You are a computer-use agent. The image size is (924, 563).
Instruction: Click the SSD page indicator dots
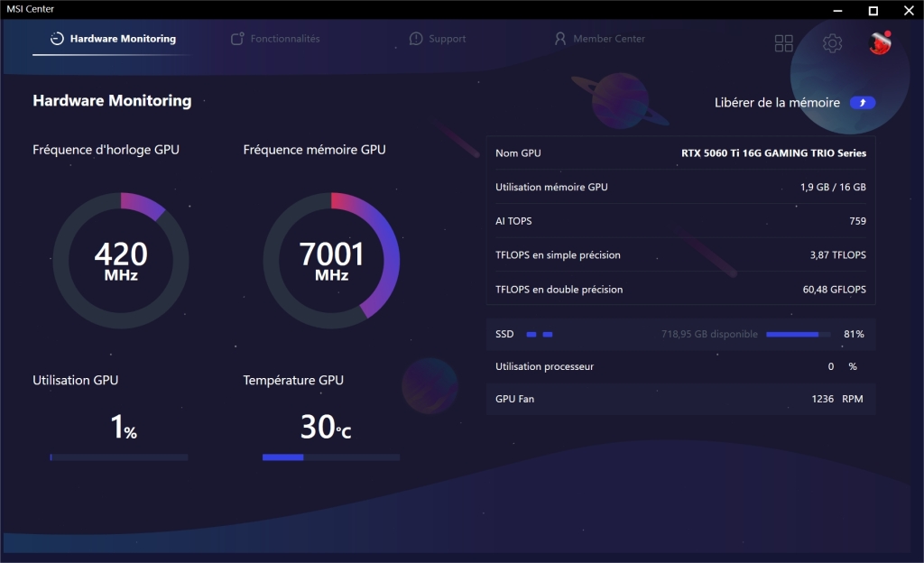540,335
